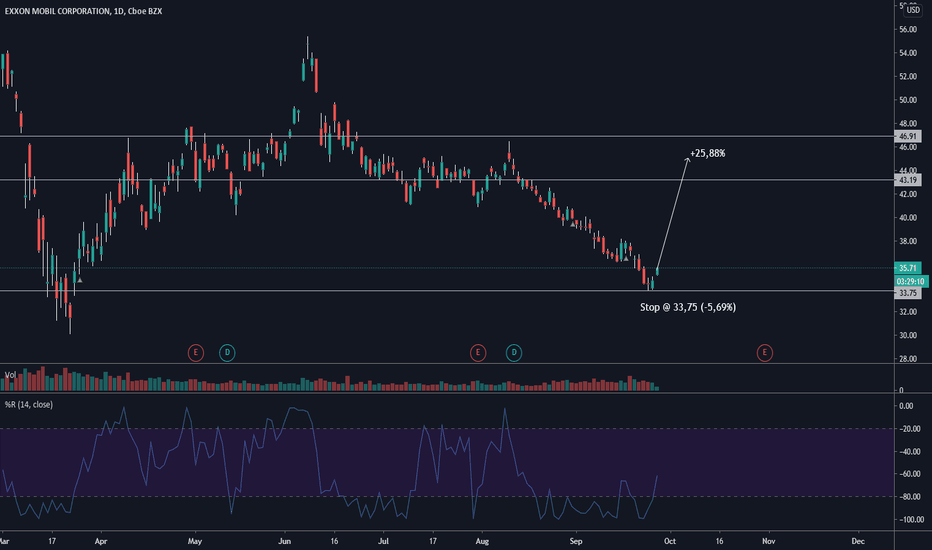The width and height of the screenshot is (932, 550).
Task: Click the countdown timer 03:29:10
Action: click(x=911, y=281)
